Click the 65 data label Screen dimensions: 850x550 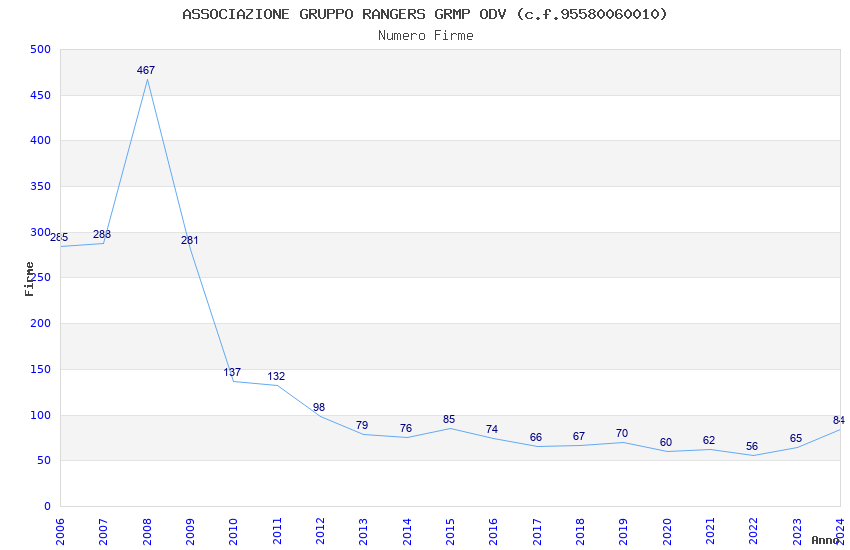796,438
